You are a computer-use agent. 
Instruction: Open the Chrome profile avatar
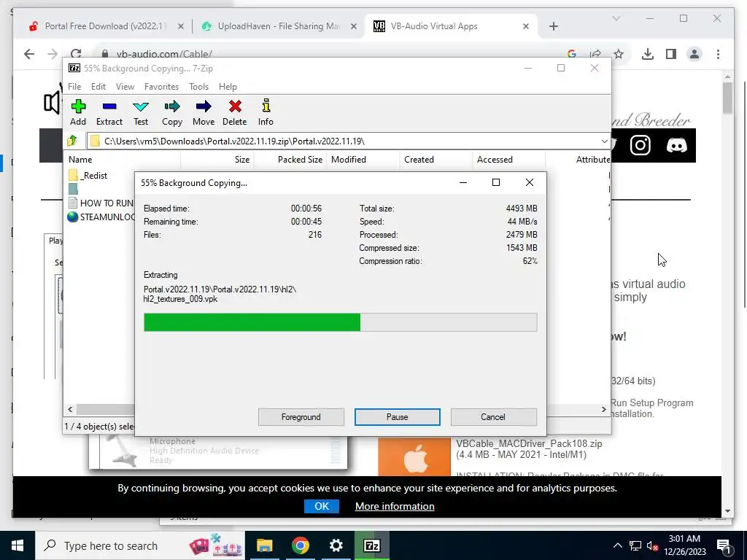694,54
